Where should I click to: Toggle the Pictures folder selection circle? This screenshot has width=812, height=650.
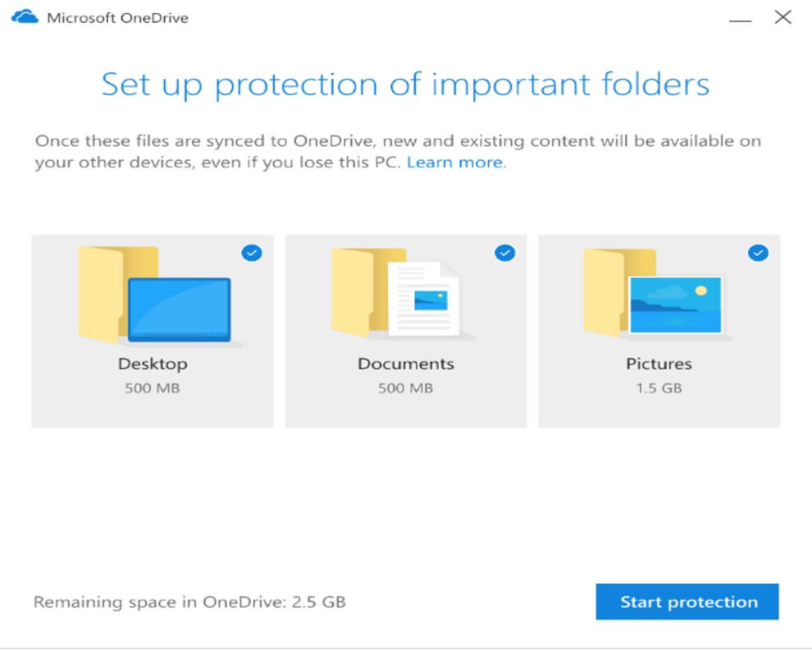point(756,253)
